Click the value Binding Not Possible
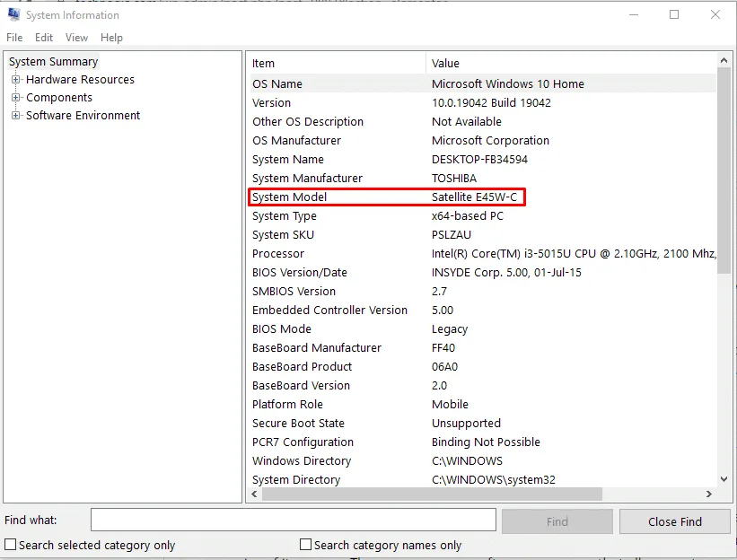Viewport: 737px width, 560px height. click(x=486, y=442)
